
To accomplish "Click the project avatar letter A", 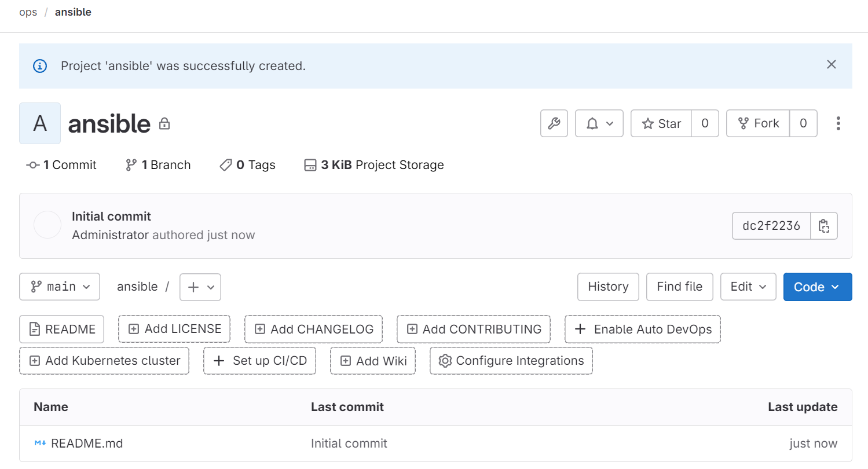I will 40,123.
